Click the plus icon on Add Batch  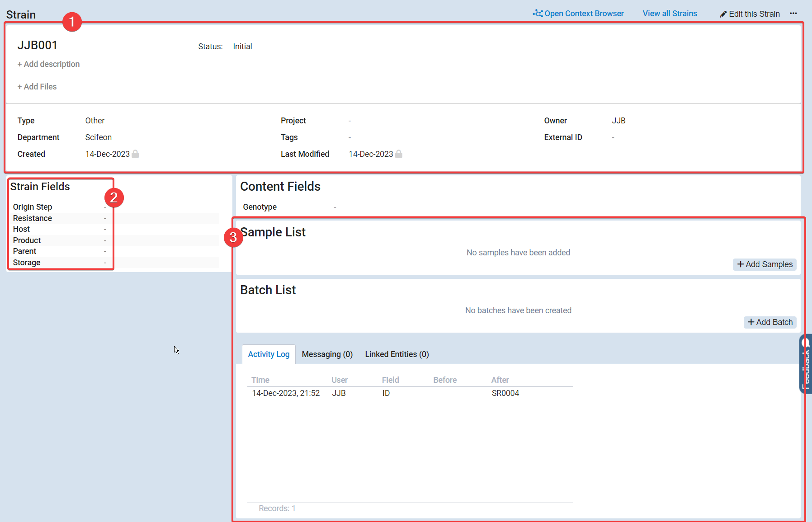(751, 322)
